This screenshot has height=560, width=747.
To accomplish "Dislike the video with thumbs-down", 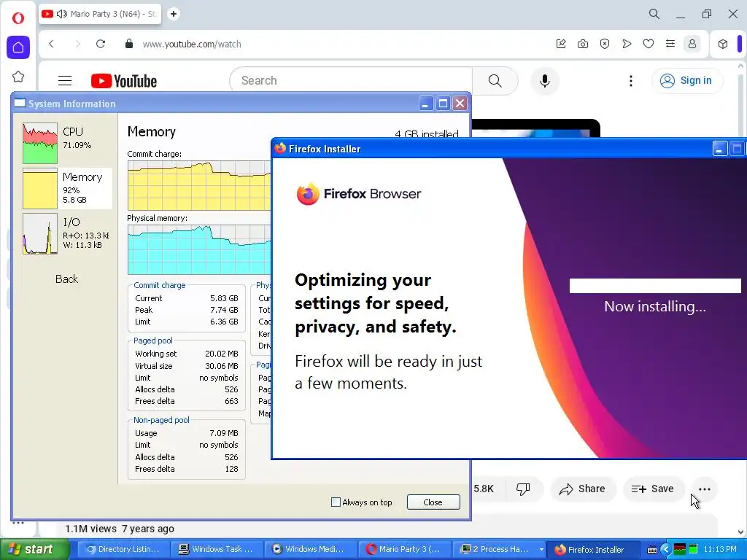I will click(523, 489).
